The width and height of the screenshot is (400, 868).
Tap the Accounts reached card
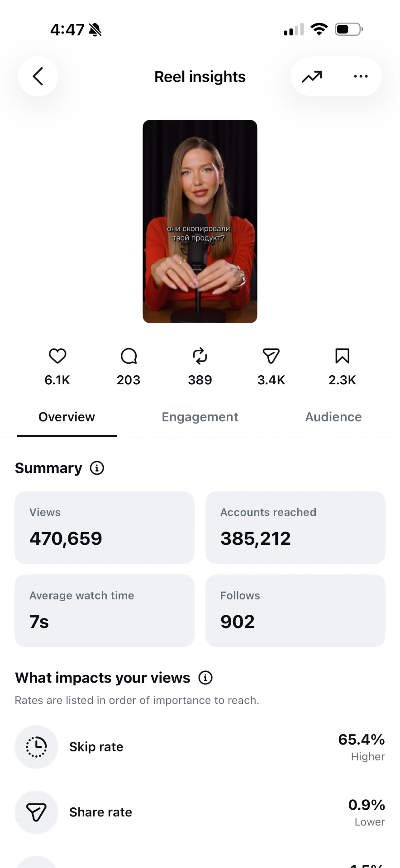point(295,527)
